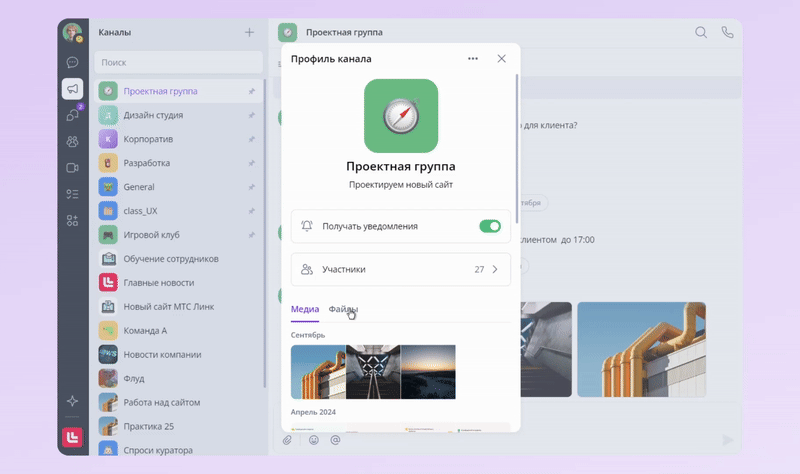Switch to the Файлы tab

(x=343, y=310)
